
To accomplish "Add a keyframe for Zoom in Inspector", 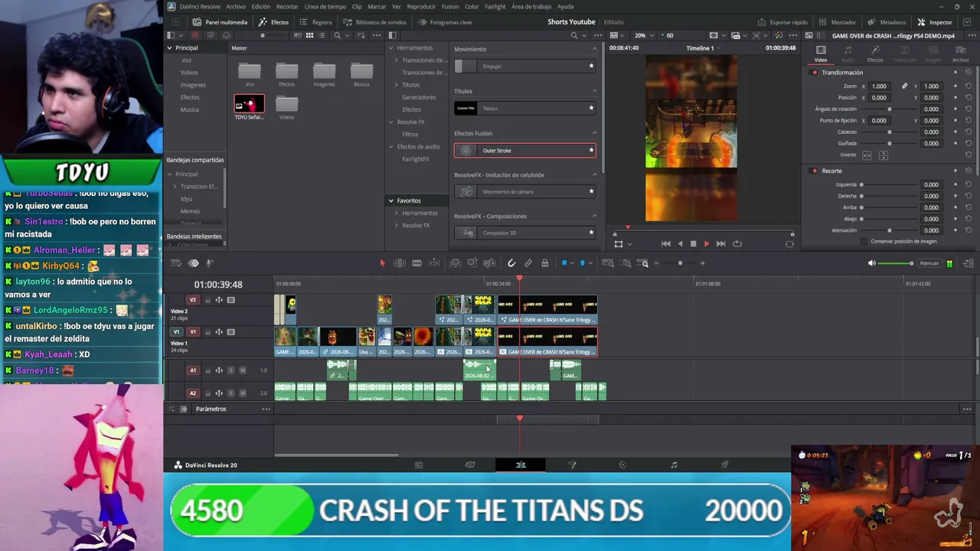I will (x=955, y=86).
